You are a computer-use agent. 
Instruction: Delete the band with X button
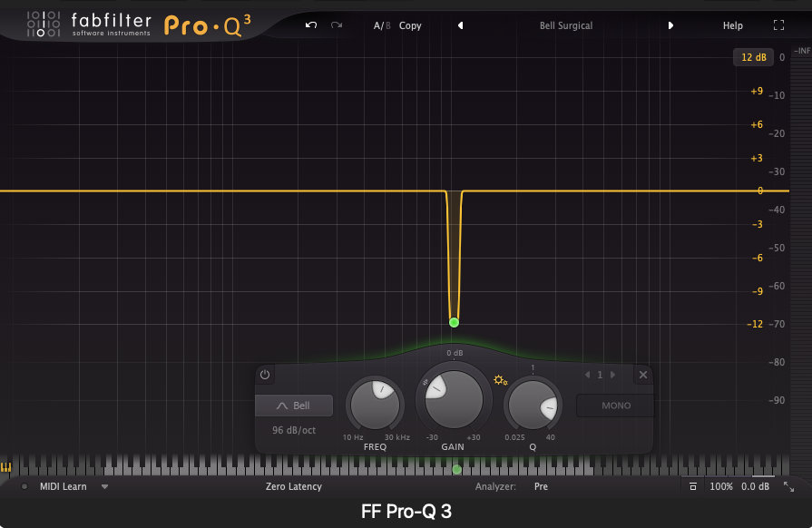coord(642,375)
